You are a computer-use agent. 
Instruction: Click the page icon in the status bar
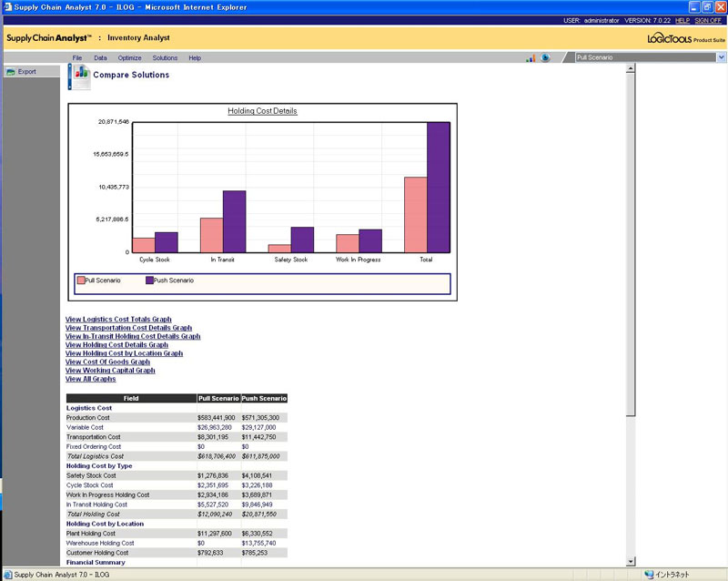8,575
